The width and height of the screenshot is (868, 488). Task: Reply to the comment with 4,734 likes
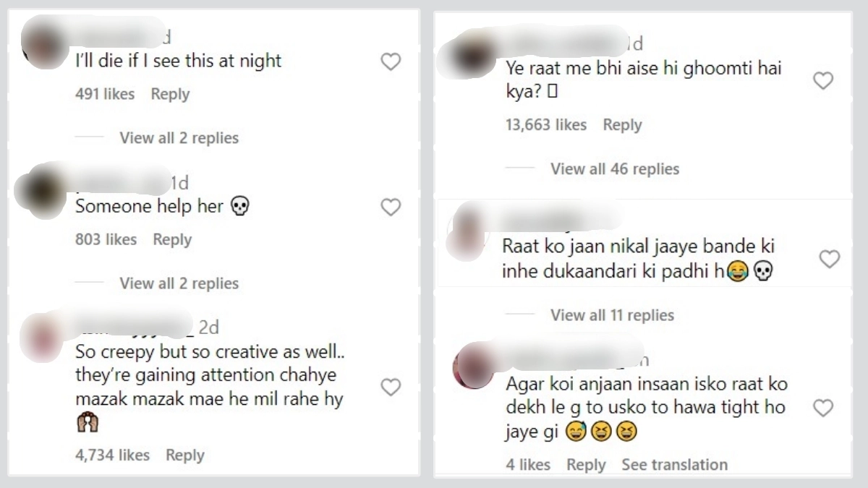point(185,455)
